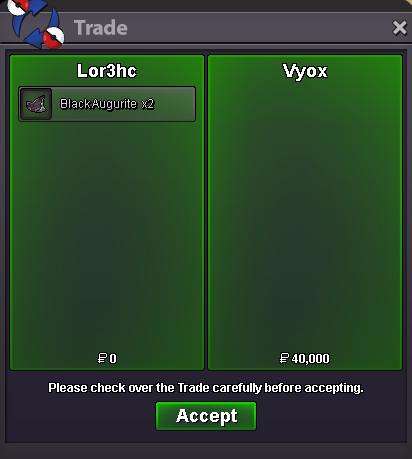
Task: Click the Black Augurite item icon
Action: 36,104
